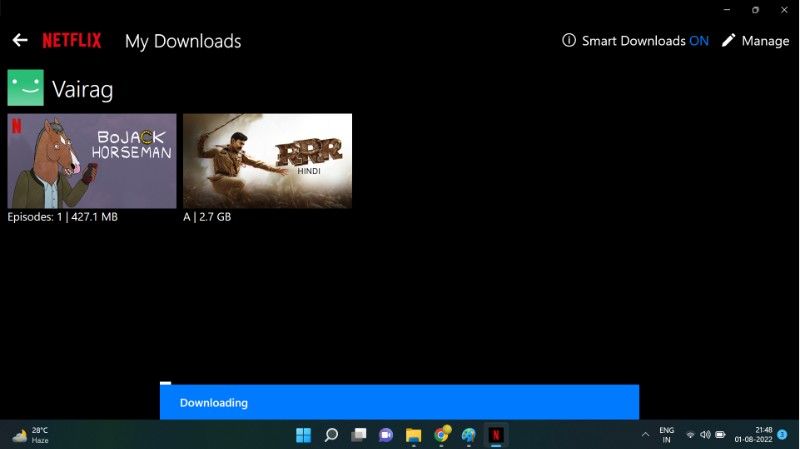Open the Windows Start menu
800x449 pixels.
(303, 435)
